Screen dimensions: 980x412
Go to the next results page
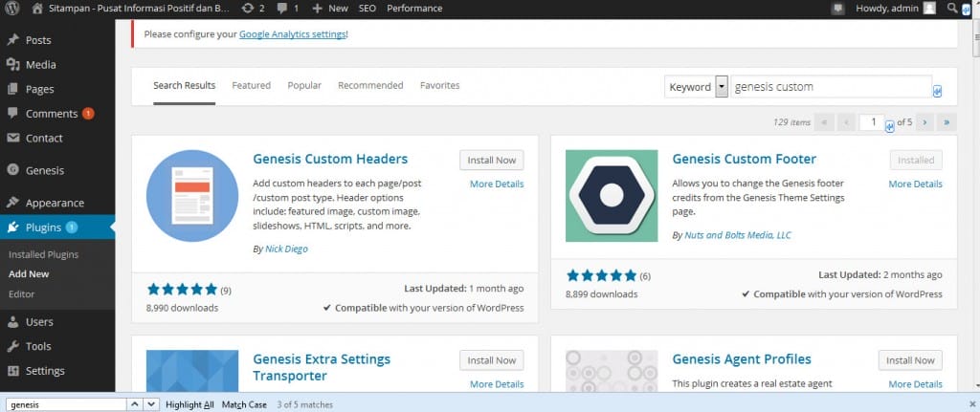924,122
